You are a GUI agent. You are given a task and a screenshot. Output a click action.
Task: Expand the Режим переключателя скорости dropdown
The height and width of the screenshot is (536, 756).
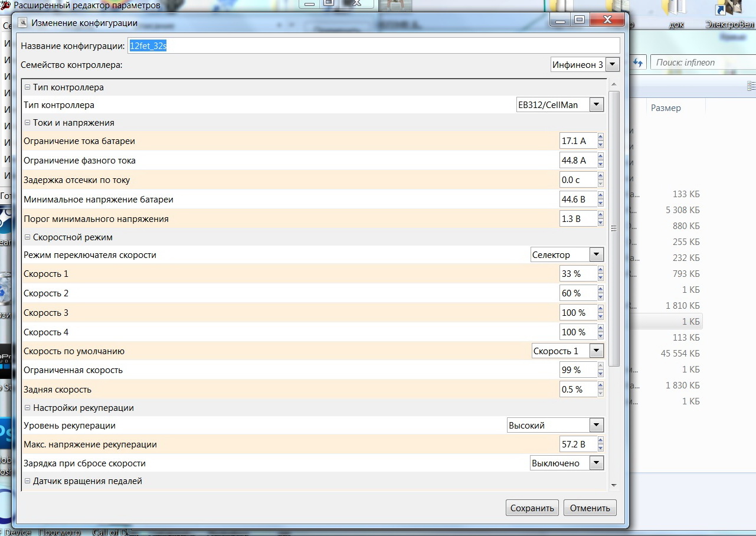(597, 255)
